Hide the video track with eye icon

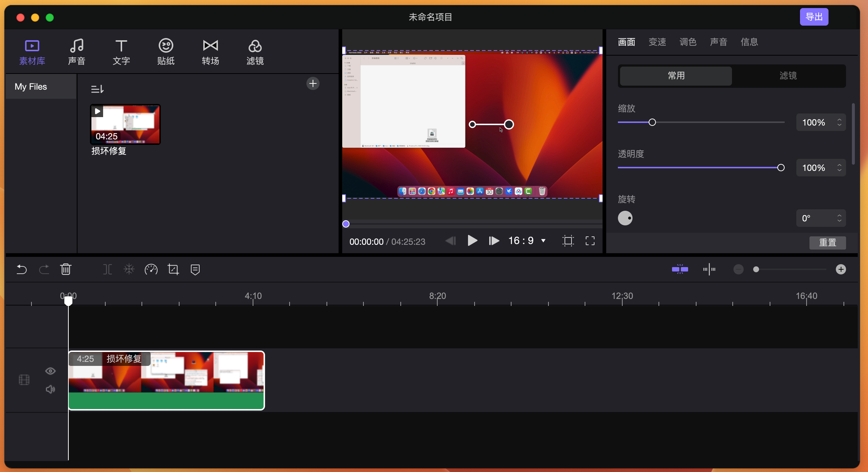[x=50, y=371]
